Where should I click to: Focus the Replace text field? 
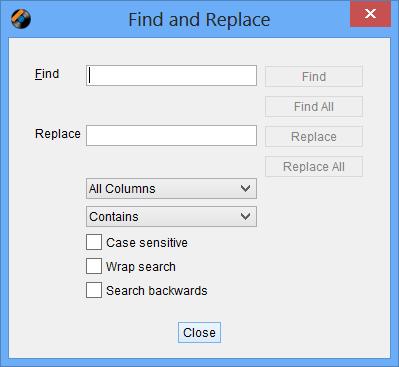click(171, 136)
